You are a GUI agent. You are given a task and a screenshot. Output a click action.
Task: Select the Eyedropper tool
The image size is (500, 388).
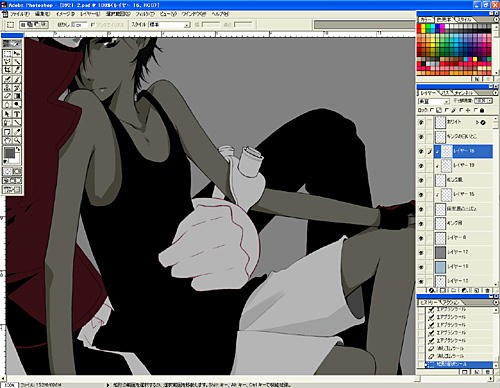tap(17, 131)
